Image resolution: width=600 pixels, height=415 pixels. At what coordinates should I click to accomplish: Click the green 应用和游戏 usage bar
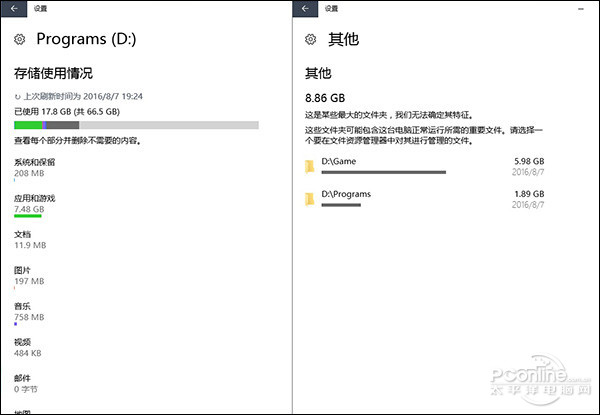click(28, 216)
